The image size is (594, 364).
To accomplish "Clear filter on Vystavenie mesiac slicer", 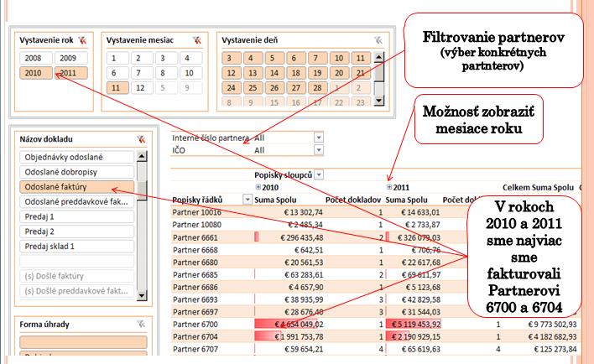I will pyautogui.click(x=196, y=39).
